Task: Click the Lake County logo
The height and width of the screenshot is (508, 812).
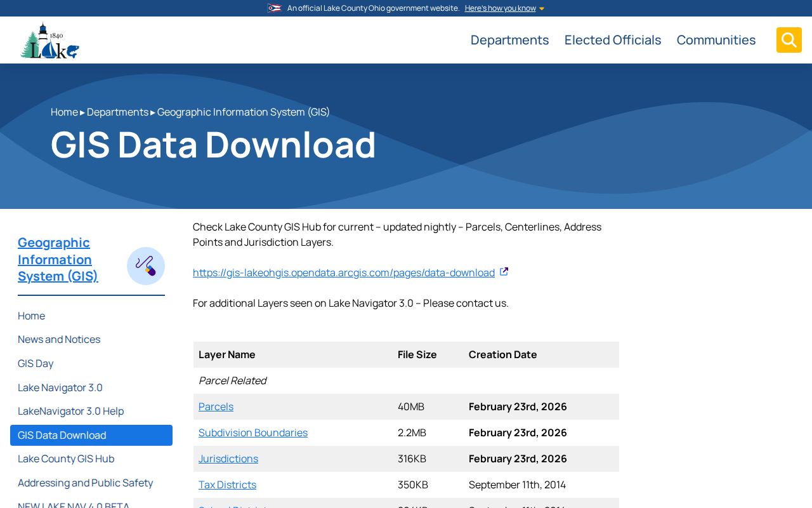Action: [x=49, y=41]
